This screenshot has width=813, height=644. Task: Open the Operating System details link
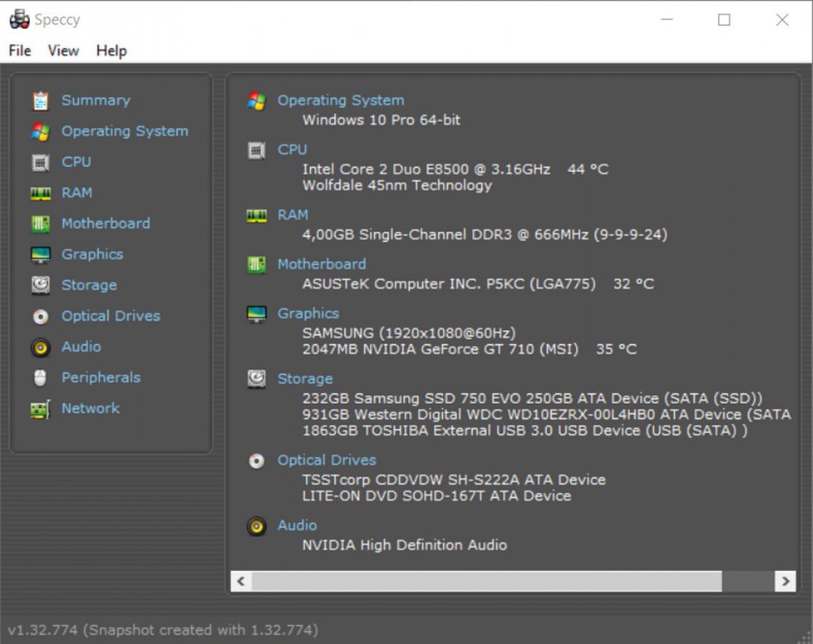(340, 100)
